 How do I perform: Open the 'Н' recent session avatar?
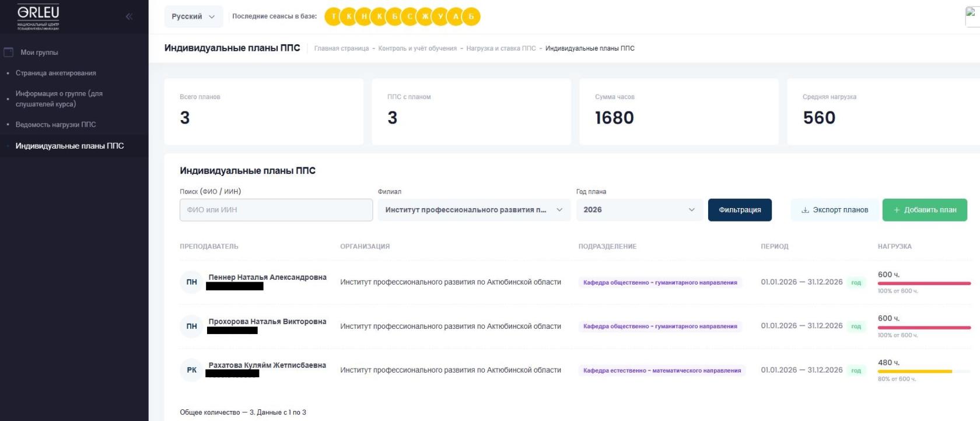(364, 16)
